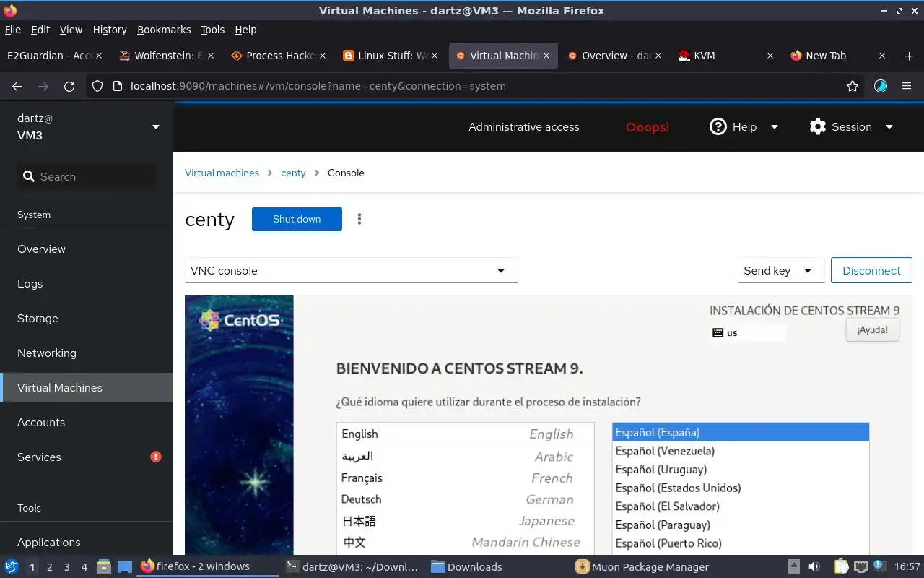The height and width of the screenshot is (578, 924).
Task: Open a new tab with the plus button
Action: [x=909, y=56]
